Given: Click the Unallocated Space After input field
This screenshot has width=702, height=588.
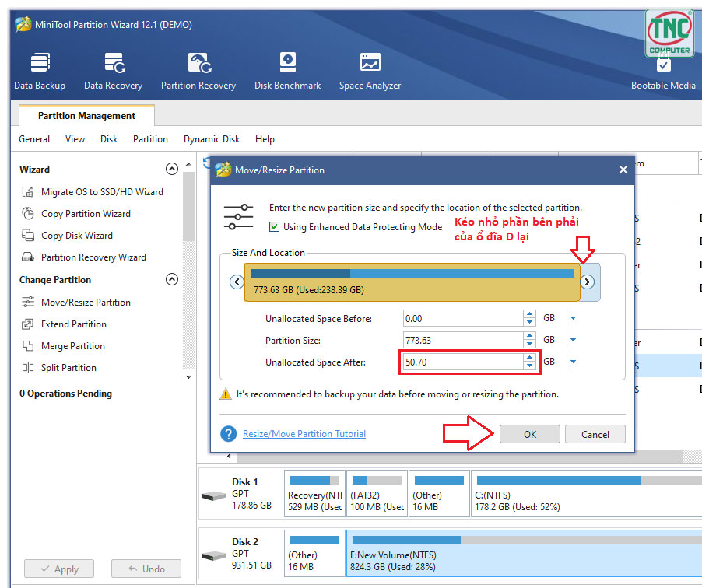Looking at the screenshot, I should tap(463, 362).
